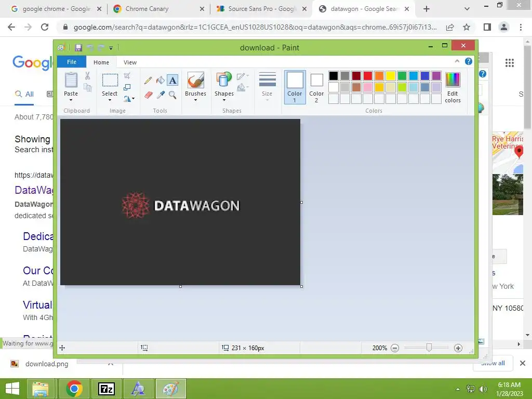Pick the purple color swatch
This screenshot has width=532, height=399.
pos(436,76)
